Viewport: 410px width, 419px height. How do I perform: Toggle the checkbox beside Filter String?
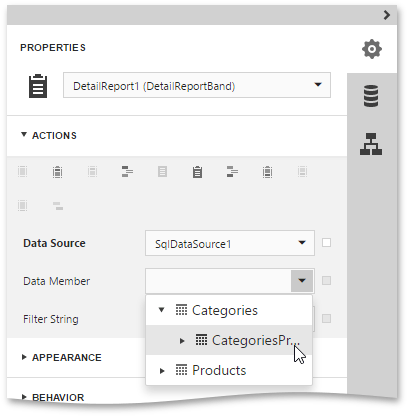pyautogui.click(x=326, y=319)
